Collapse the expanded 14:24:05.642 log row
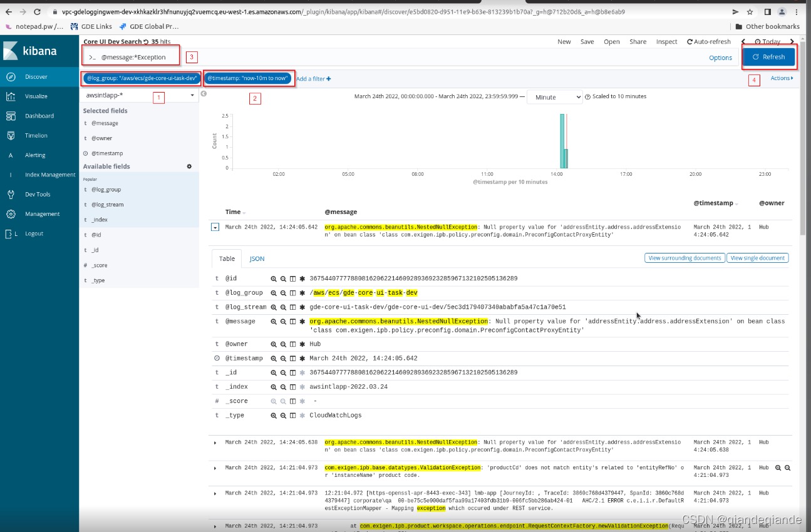Viewport: 811px width, 532px height. [215, 228]
